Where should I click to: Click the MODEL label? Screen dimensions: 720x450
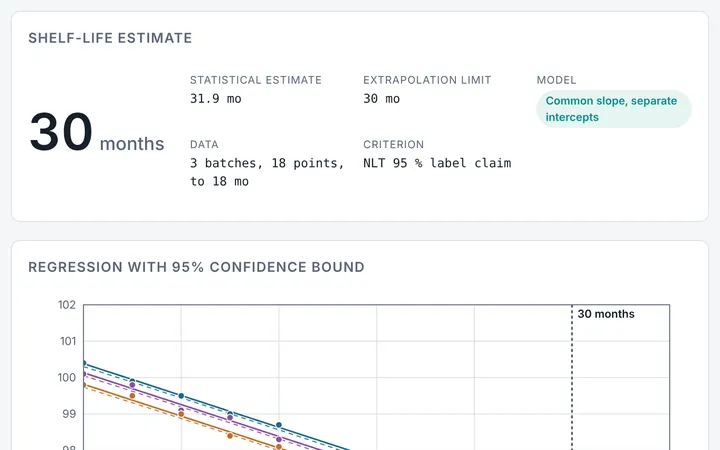[556, 80]
